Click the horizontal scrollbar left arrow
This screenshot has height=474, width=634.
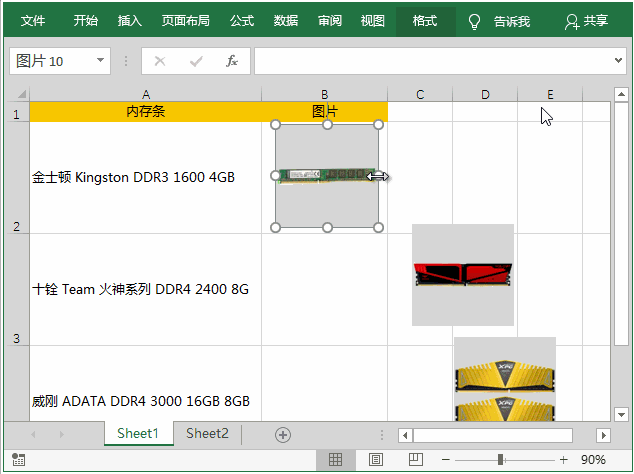[405, 436]
